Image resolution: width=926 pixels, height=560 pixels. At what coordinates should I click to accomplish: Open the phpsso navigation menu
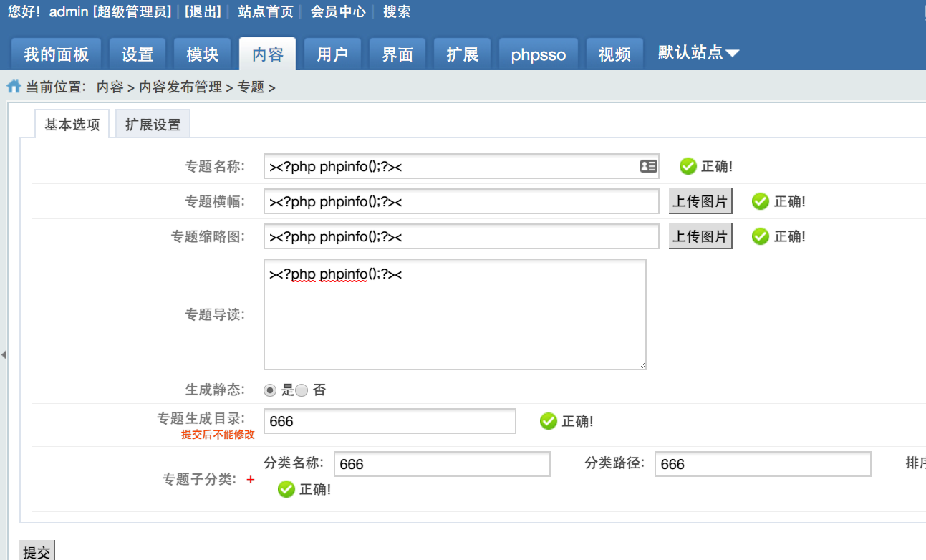pyautogui.click(x=538, y=52)
